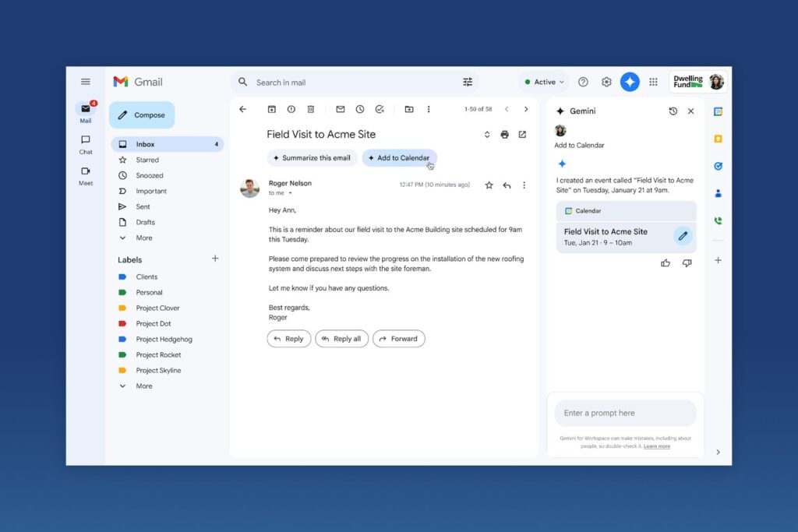Report this email as spam
Viewport: 798px width, 532px height.
pyautogui.click(x=291, y=109)
